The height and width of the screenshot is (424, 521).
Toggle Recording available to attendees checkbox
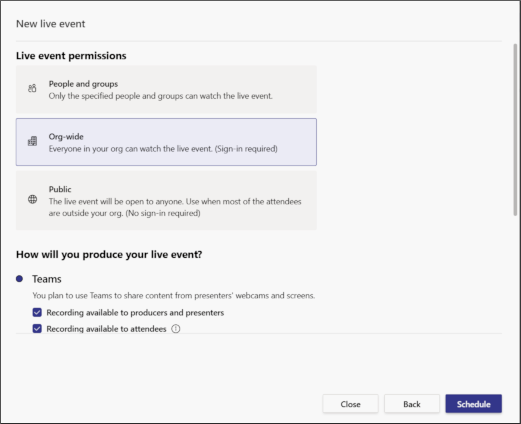(37, 329)
